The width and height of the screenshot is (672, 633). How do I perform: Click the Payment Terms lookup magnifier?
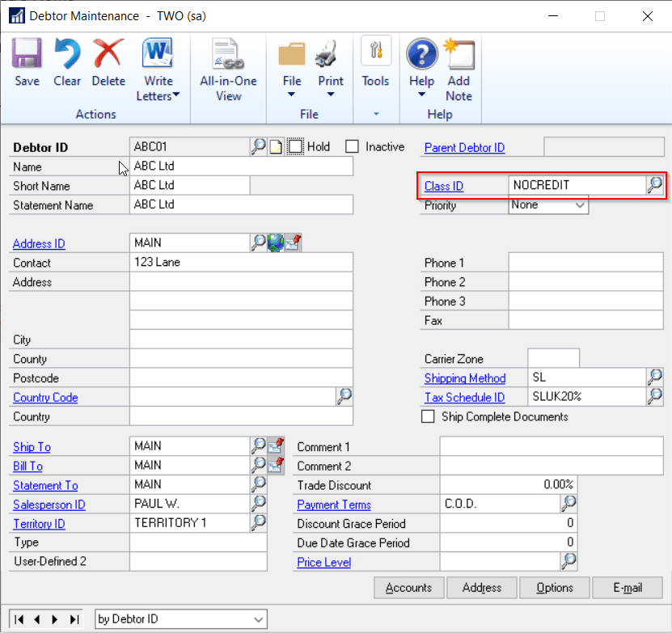(x=568, y=504)
